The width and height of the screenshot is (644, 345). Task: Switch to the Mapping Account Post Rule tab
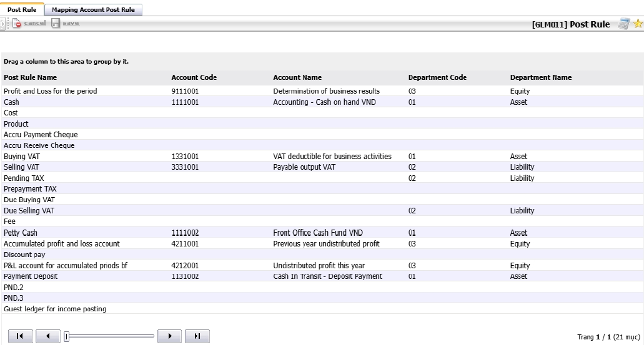93,10
